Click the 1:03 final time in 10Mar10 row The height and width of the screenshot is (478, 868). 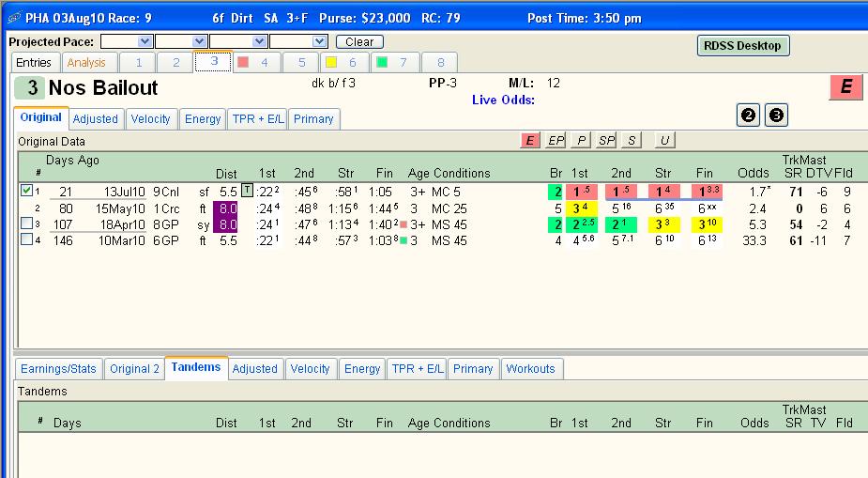coord(383,241)
